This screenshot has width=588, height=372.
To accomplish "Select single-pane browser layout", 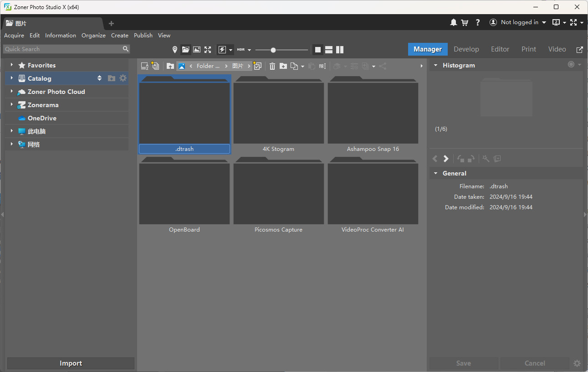I will coord(318,50).
